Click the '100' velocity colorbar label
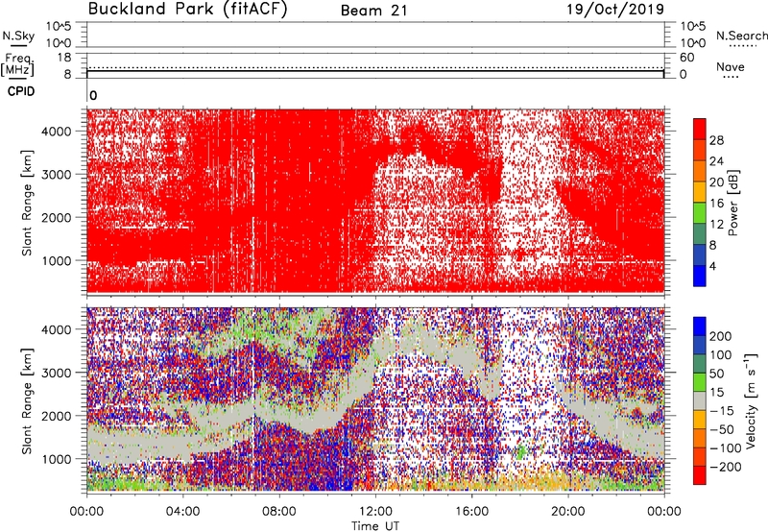Screen dimensions: 768x532 721,355
